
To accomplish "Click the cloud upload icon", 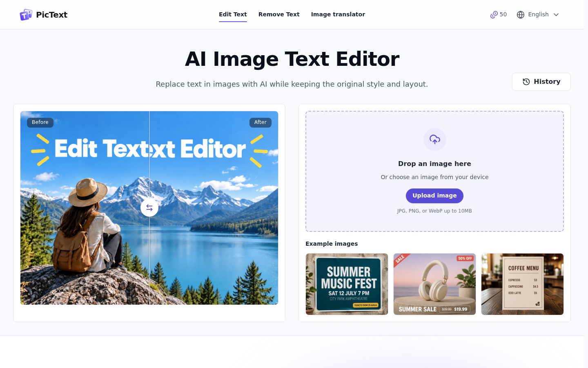I will click(434, 139).
